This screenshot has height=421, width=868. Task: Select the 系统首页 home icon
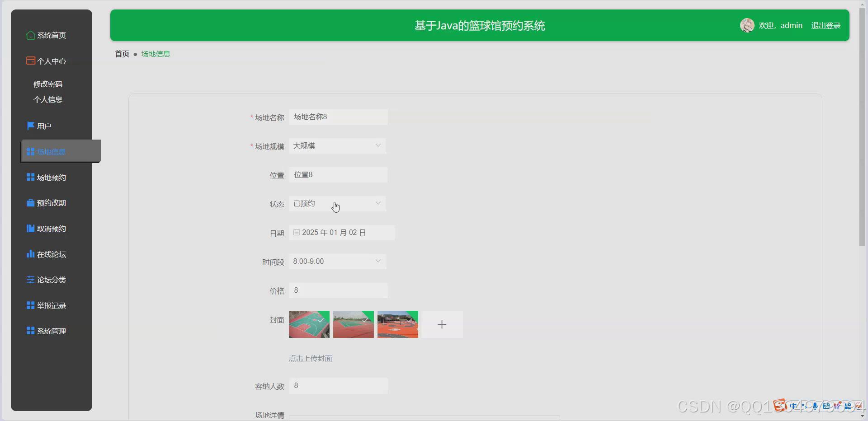point(30,35)
